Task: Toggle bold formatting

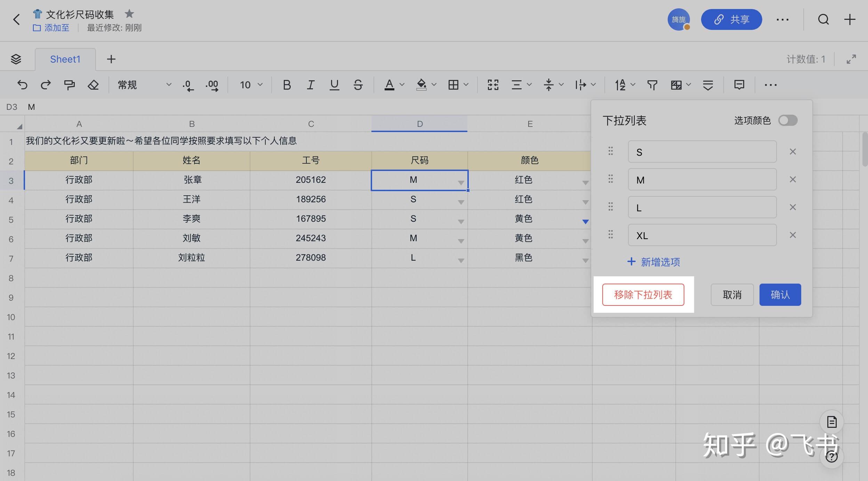Action: pyautogui.click(x=286, y=84)
